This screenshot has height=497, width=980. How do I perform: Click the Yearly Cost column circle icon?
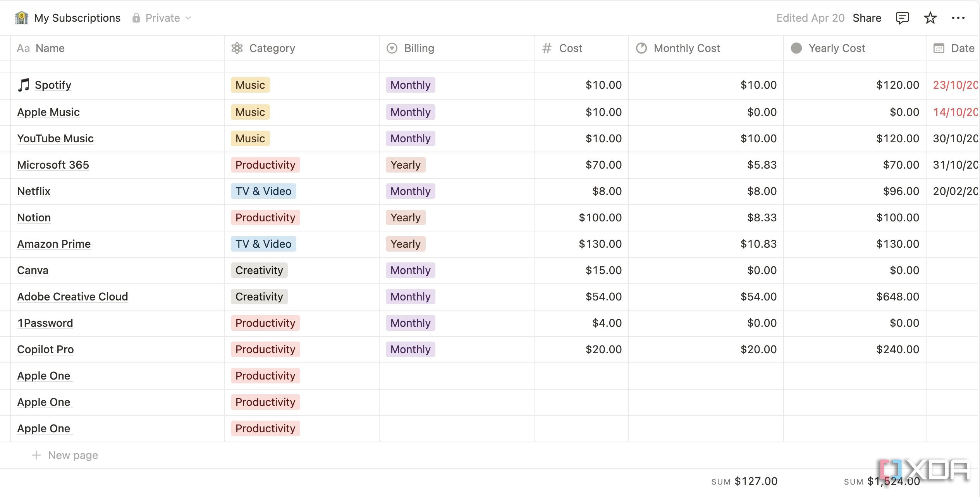coord(796,48)
